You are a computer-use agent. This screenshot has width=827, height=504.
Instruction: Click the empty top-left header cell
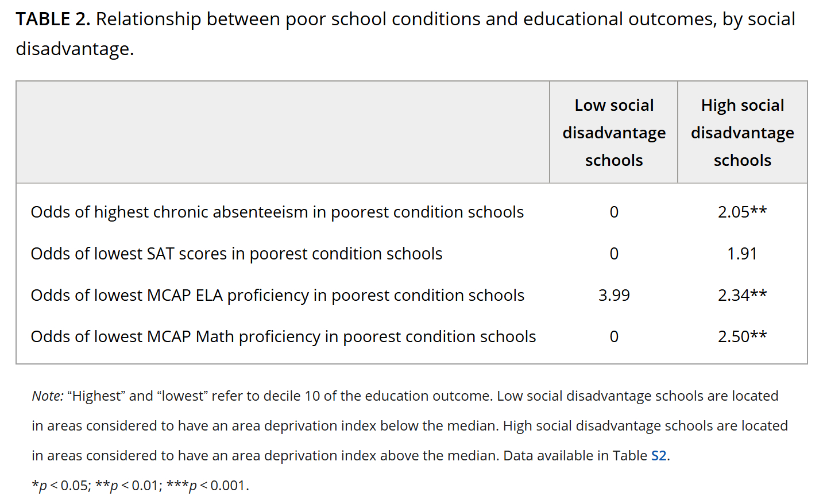pos(283,133)
